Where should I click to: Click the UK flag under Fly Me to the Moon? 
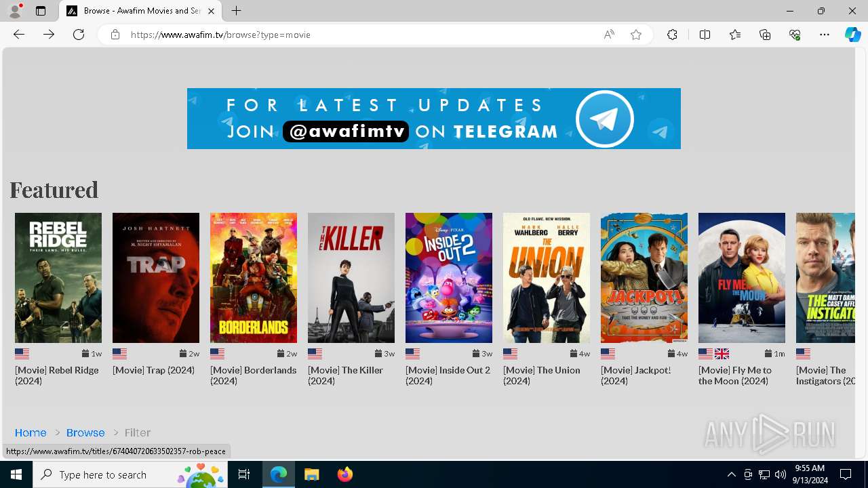(x=722, y=354)
